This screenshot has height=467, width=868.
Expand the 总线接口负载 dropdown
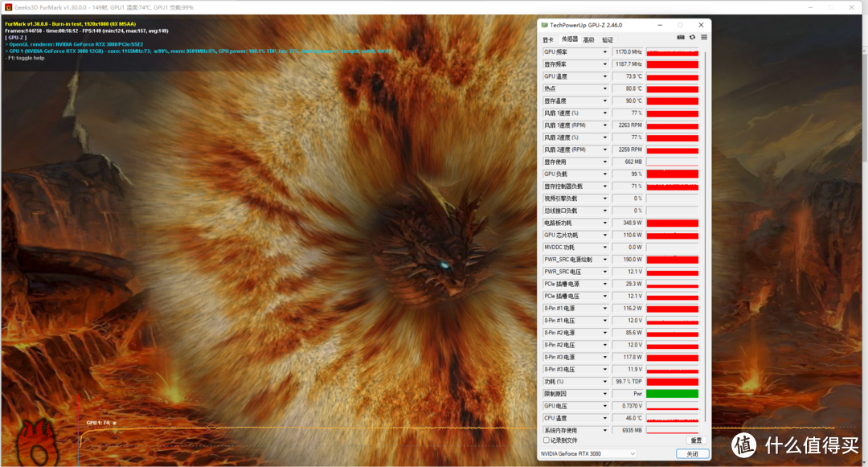[x=604, y=211]
